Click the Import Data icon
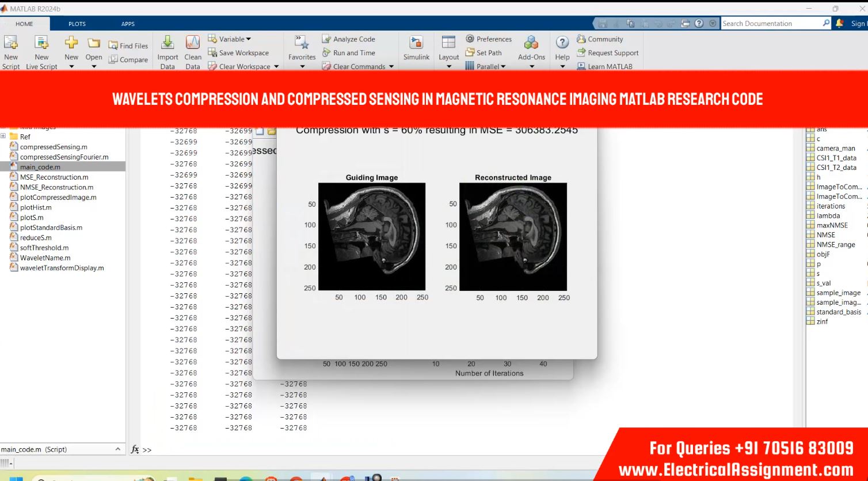Screen dimensions: 868x481 pos(167,43)
